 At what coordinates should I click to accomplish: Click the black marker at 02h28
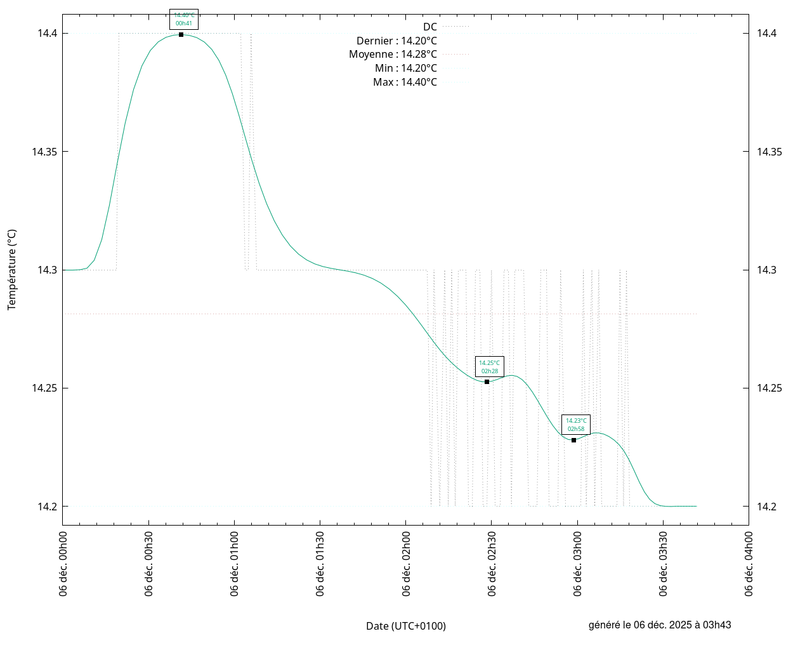click(487, 381)
